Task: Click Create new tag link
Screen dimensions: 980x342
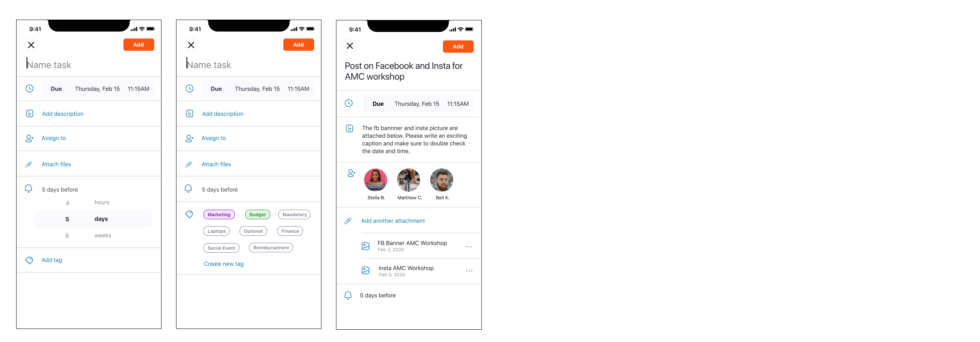Action: click(224, 264)
